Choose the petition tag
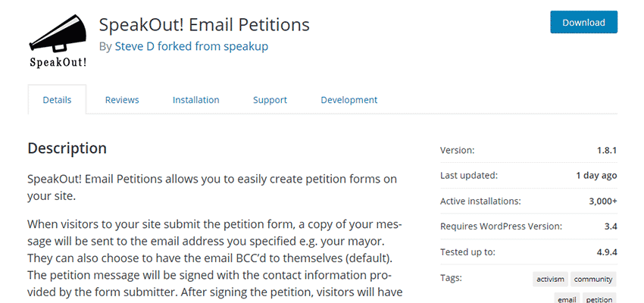 click(599, 299)
